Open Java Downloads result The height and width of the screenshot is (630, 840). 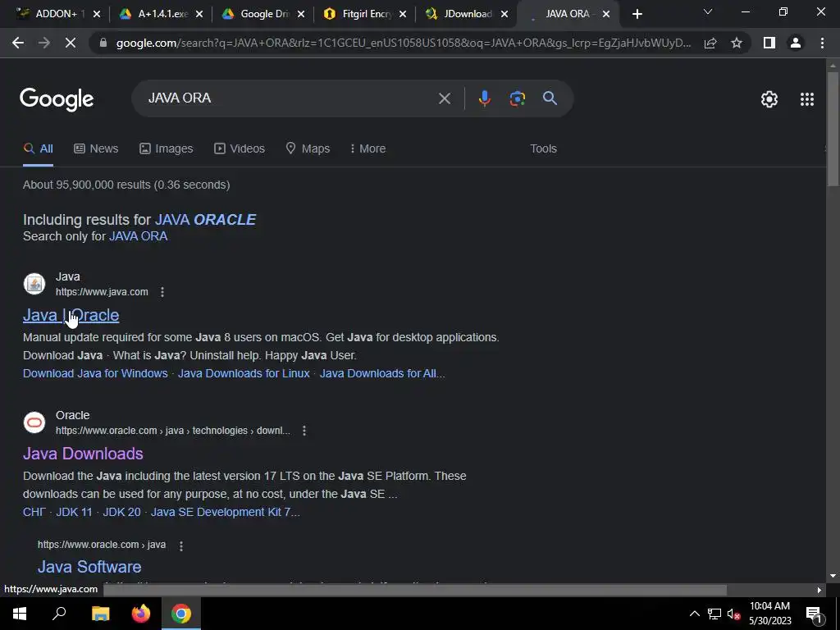pos(83,454)
